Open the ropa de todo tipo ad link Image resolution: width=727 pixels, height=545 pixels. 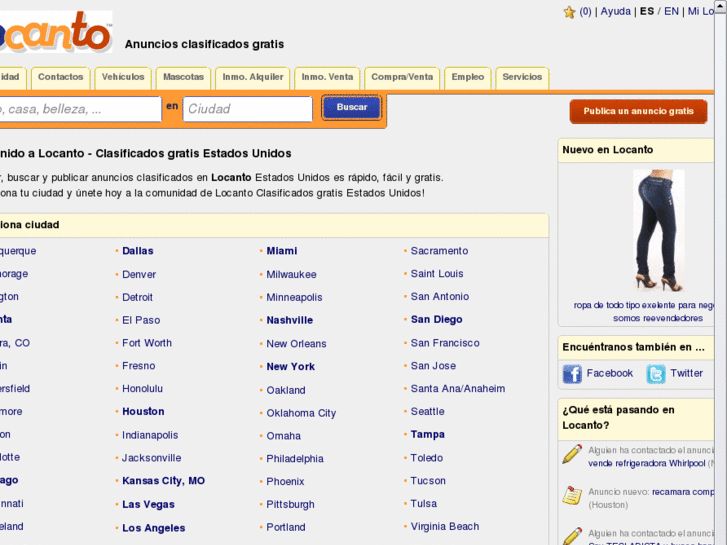644,312
